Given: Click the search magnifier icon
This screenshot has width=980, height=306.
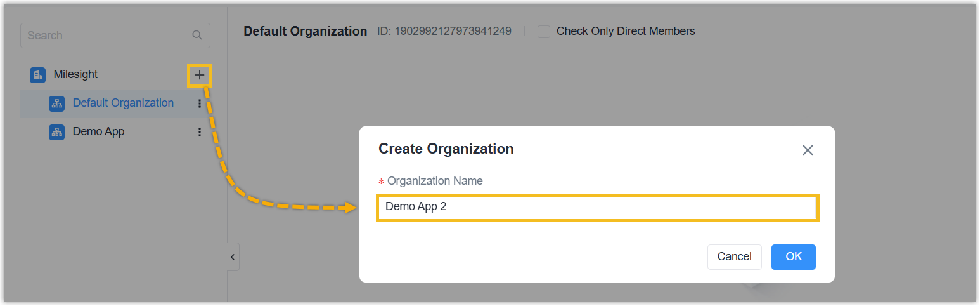Looking at the screenshot, I should (x=197, y=36).
